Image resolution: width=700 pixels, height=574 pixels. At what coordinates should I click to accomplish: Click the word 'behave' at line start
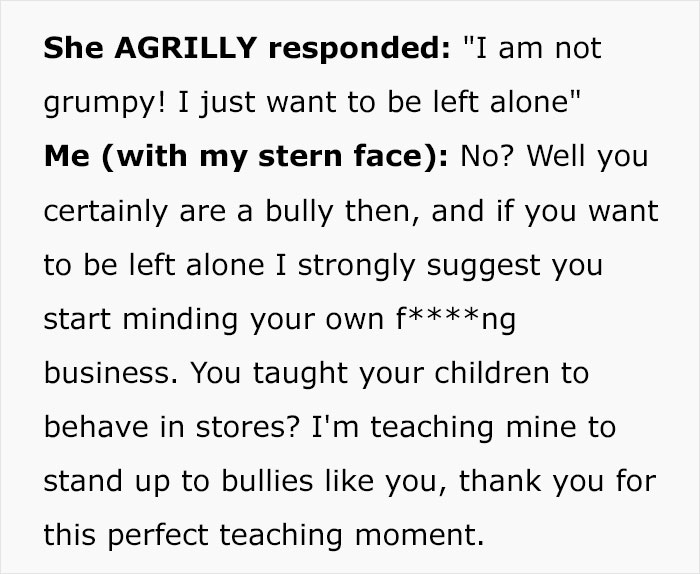tap(96, 427)
